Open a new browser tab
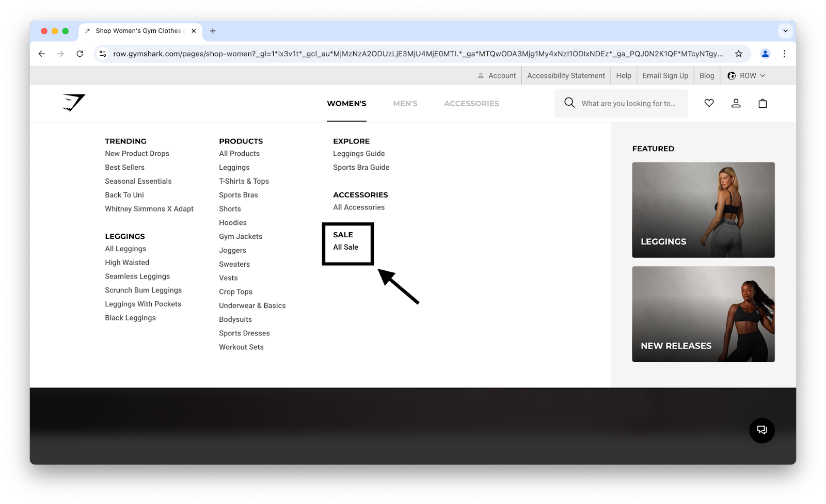Image resolution: width=826 pixels, height=504 pixels. click(x=213, y=31)
